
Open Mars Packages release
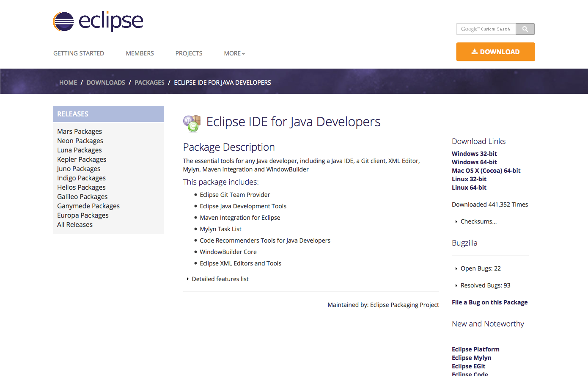pos(80,131)
